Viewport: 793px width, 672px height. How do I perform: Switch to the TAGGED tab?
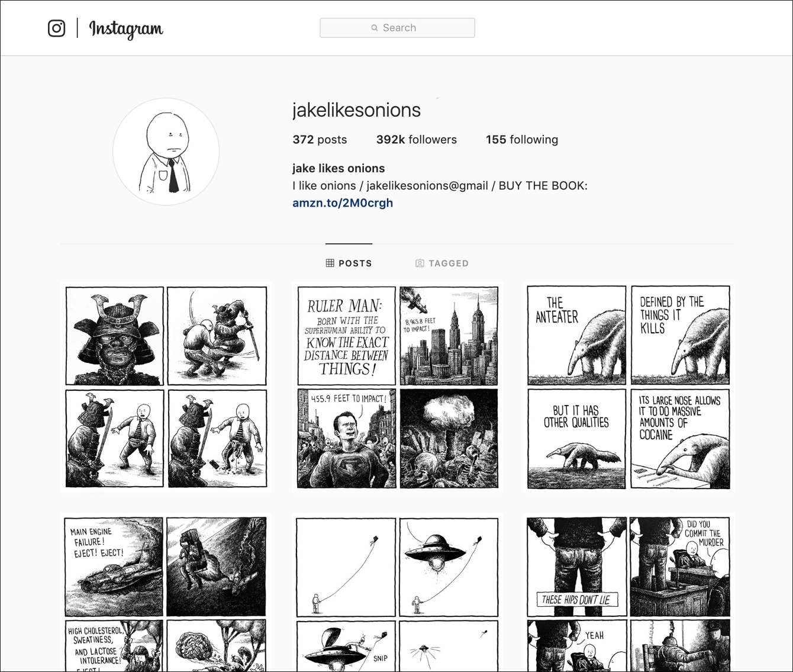click(442, 263)
